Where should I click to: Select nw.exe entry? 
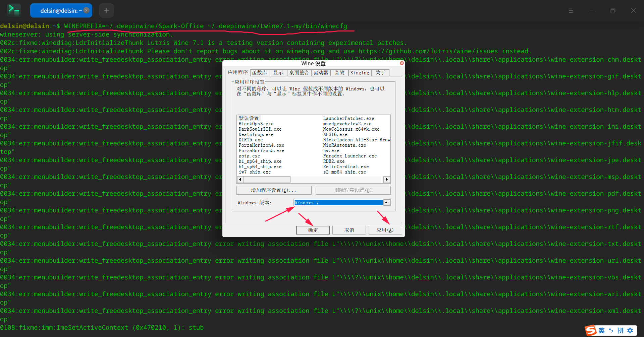pyautogui.click(x=331, y=150)
